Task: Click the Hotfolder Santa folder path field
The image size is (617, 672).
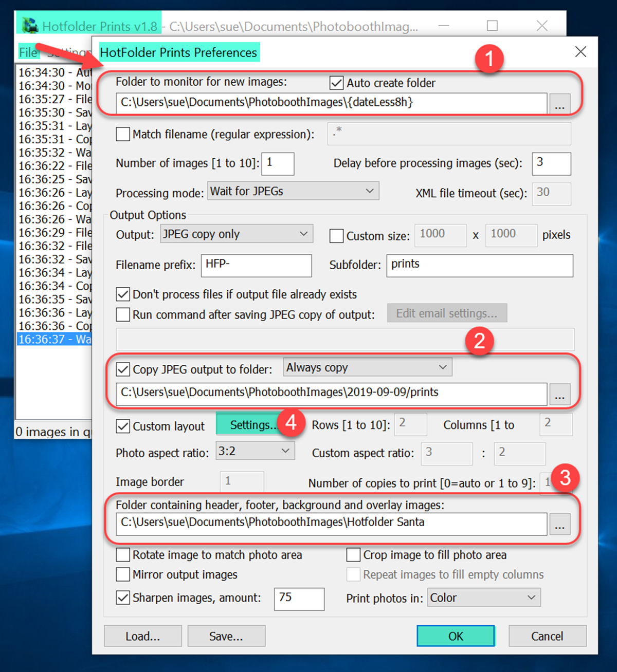Action: (332, 524)
